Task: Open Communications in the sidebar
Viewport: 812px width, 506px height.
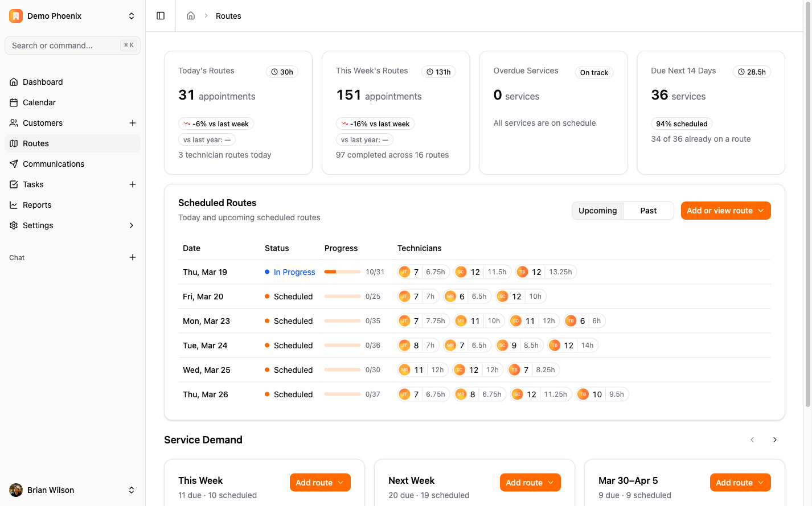Action: 54,164
